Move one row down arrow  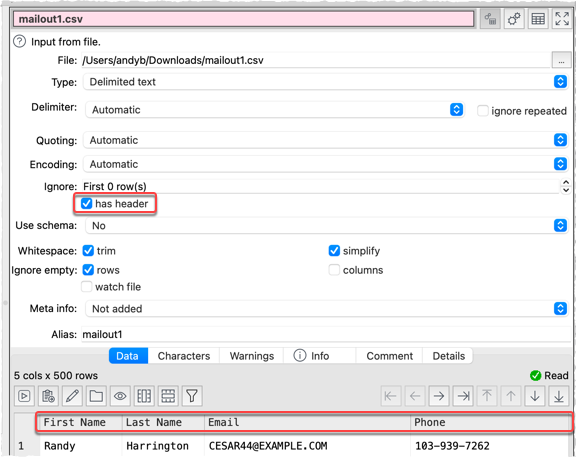click(x=535, y=396)
